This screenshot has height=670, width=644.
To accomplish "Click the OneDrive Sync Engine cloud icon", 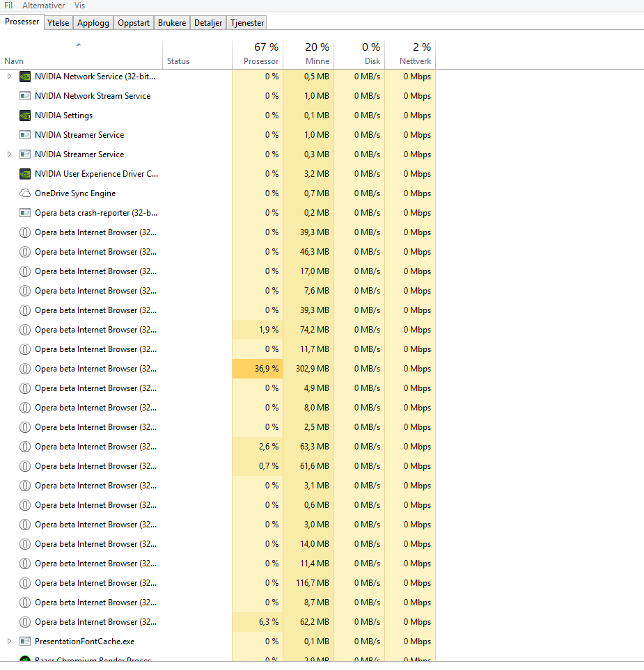I will [x=25, y=193].
